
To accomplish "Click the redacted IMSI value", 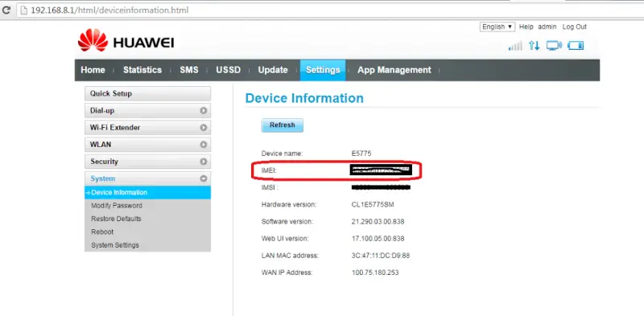I will pos(381,187).
